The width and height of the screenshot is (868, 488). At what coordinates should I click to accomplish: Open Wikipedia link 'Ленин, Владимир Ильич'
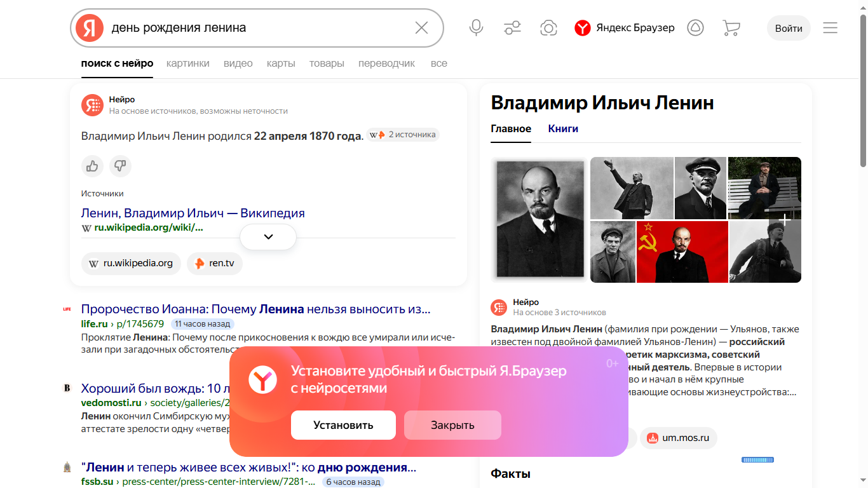click(x=193, y=213)
